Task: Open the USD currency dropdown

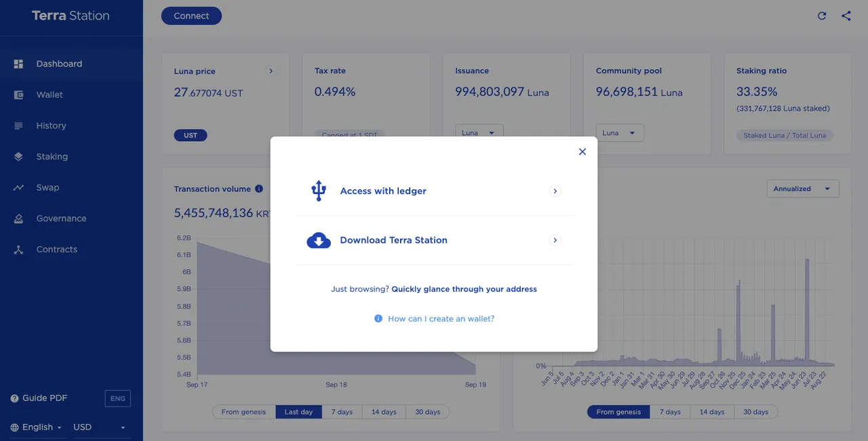Action: click(x=100, y=427)
